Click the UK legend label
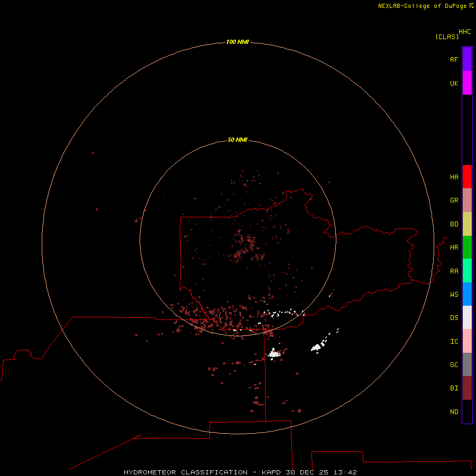This screenshot has height=476, width=476. click(x=454, y=83)
